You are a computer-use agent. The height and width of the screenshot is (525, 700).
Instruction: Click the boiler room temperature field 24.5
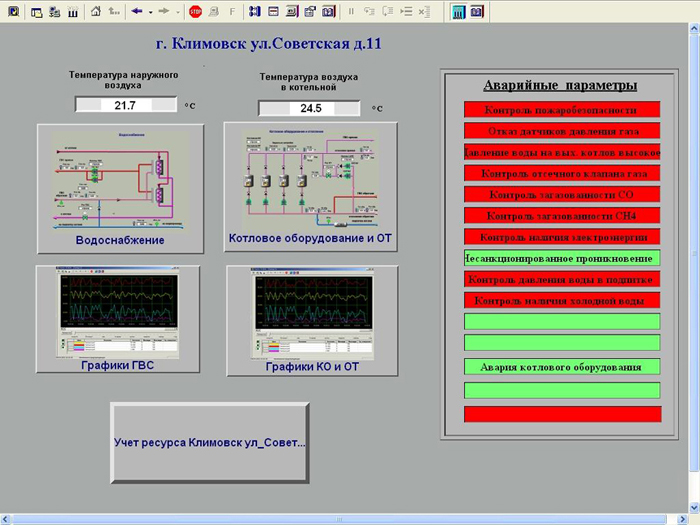(309, 108)
